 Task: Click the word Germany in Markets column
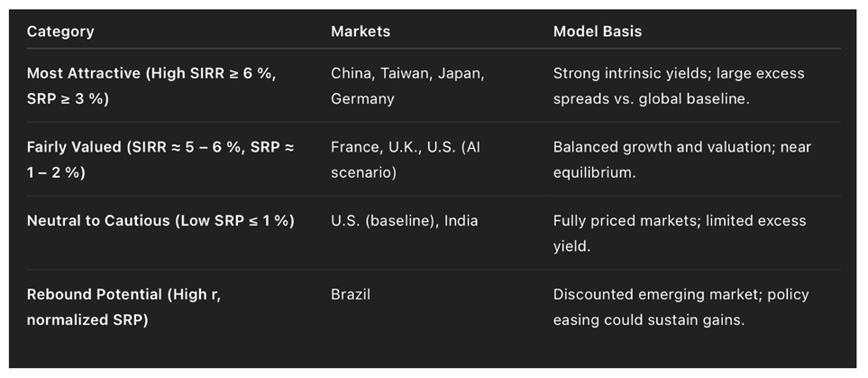coord(362,98)
